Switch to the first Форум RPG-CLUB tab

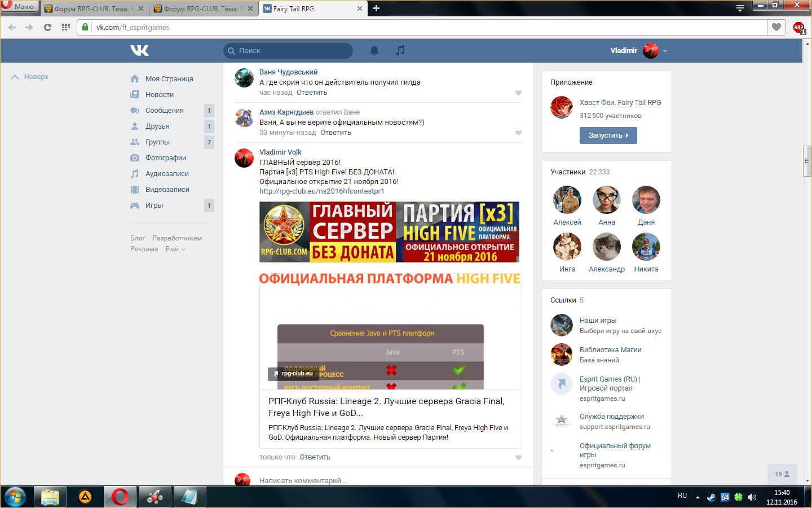point(90,8)
